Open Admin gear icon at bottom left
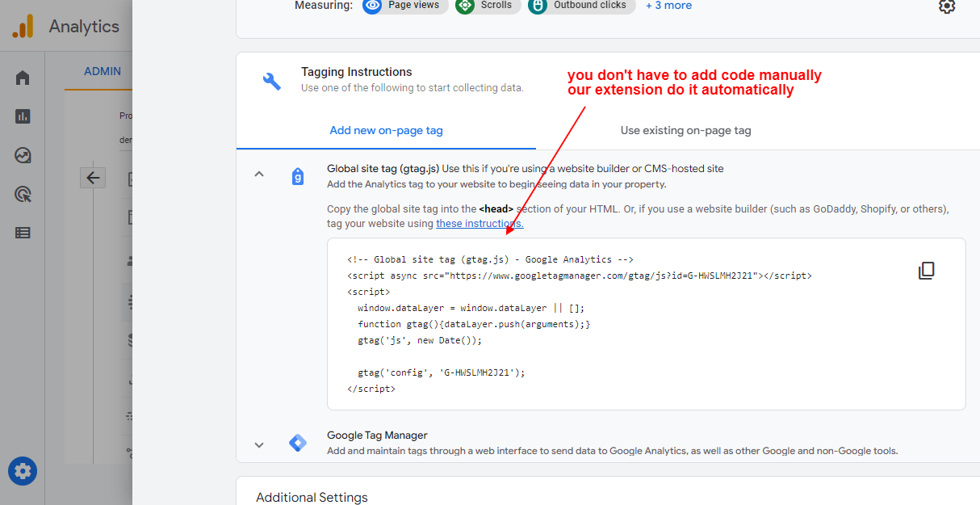The image size is (980, 505). (23, 471)
